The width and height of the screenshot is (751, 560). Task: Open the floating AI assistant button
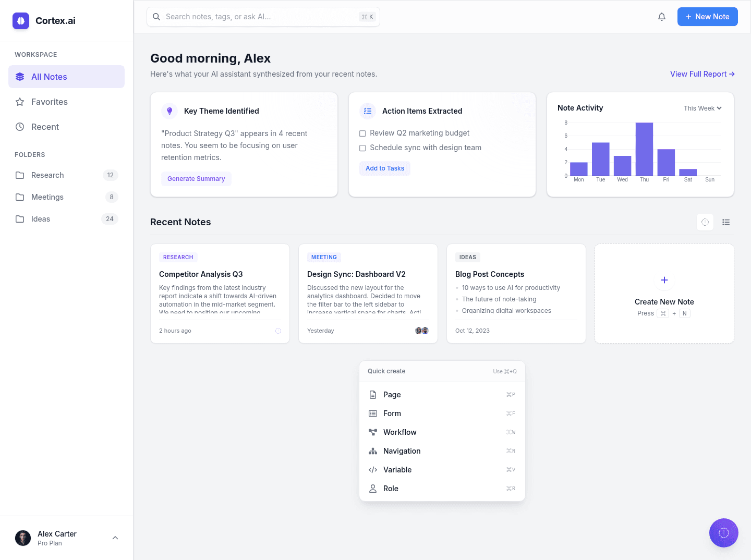724,533
